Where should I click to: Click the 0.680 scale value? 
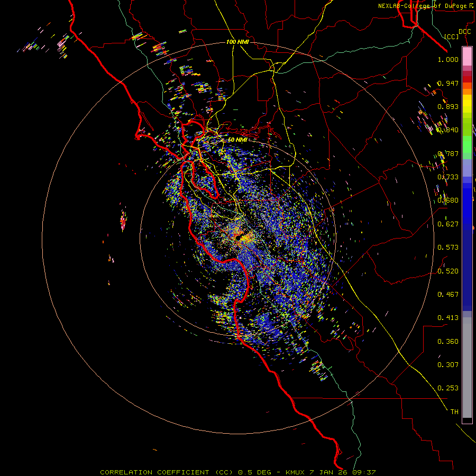[x=448, y=200]
